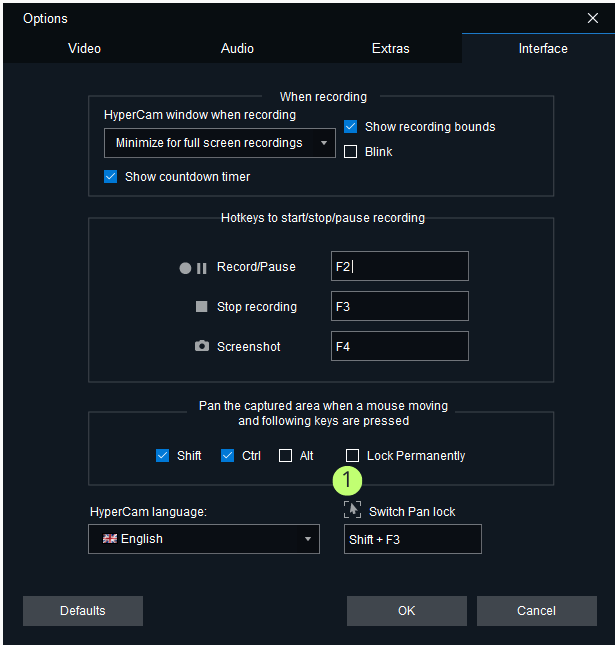Toggle the Ctrl pan key checkbox
Image resolution: width=615 pixels, height=645 pixels.
(x=227, y=455)
